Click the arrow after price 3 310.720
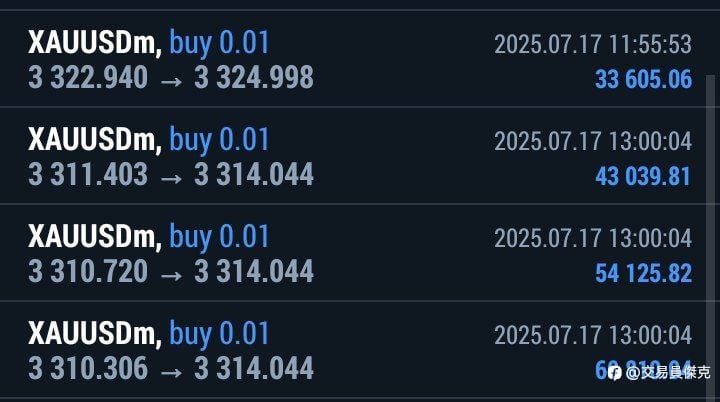Screen dimensions: 720x402 click(x=171, y=276)
